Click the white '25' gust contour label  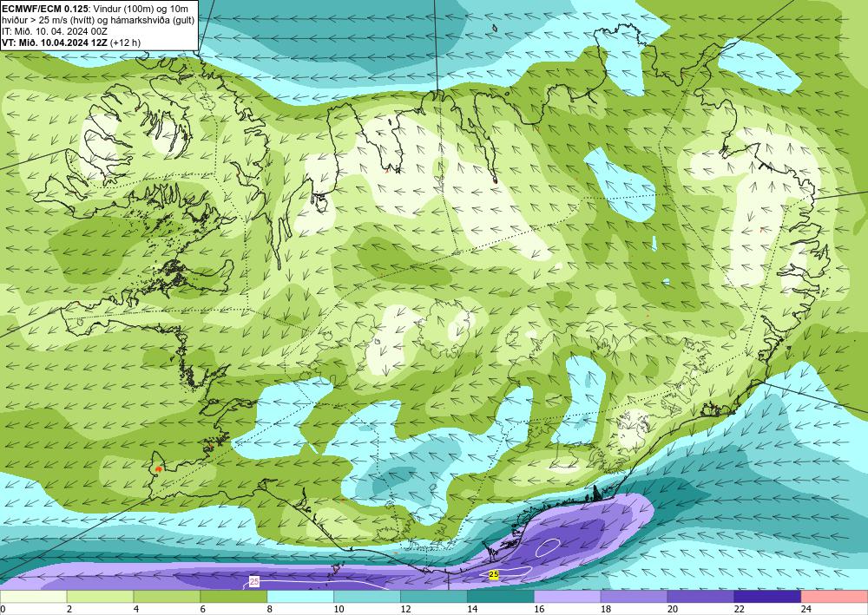point(254,582)
